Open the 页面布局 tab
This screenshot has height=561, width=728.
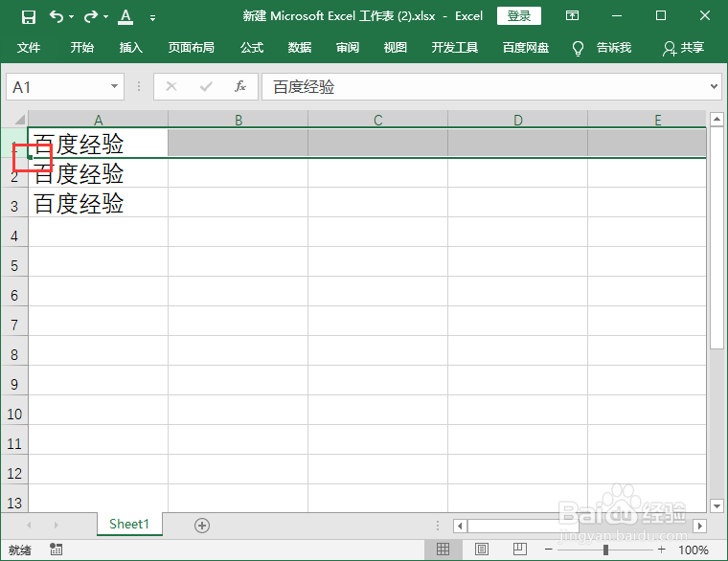tap(192, 47)
